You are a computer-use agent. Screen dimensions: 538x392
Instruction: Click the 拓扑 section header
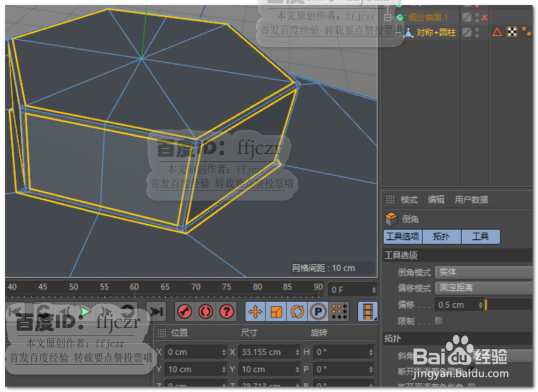[x=458, y=339]
